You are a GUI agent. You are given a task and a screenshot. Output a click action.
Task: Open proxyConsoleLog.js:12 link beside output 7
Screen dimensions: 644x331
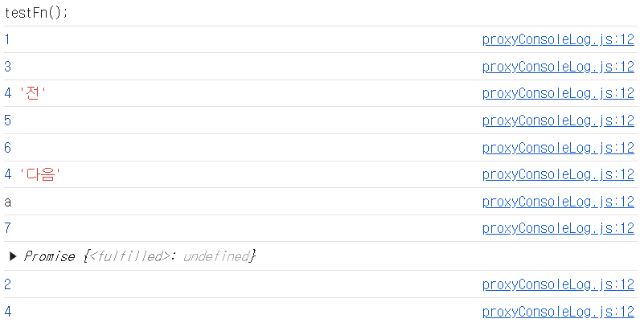point(558,228)
